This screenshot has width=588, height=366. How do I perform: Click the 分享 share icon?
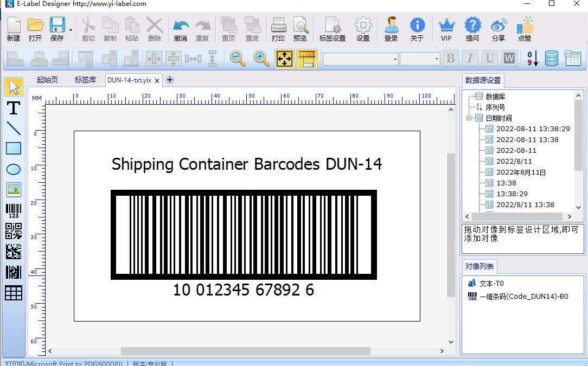tap(498, 29)
